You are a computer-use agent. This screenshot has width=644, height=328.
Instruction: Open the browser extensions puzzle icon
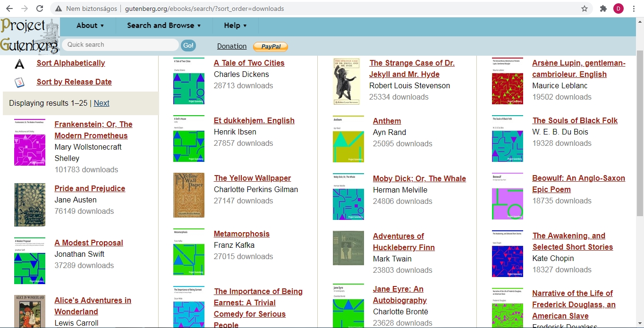(x=603, y=8)
